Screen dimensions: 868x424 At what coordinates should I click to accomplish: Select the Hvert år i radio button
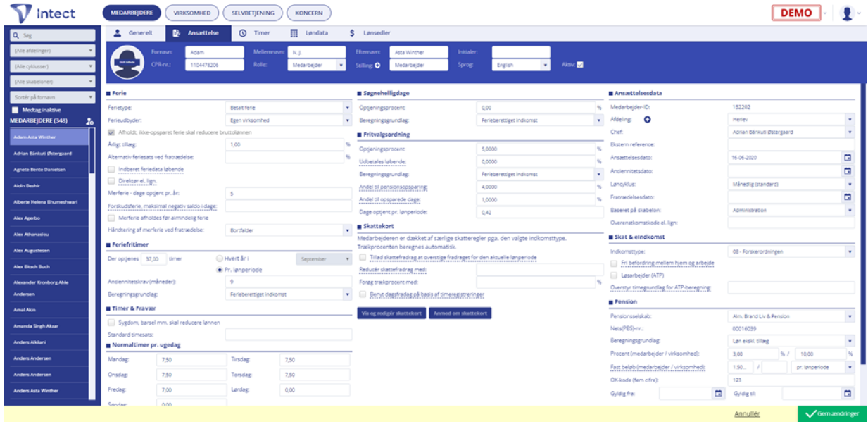pos(220,259)
